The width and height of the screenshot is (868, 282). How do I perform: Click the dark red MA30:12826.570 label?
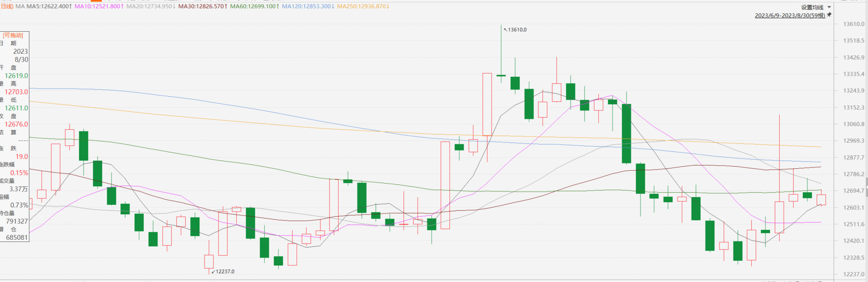tap(203, 6)
